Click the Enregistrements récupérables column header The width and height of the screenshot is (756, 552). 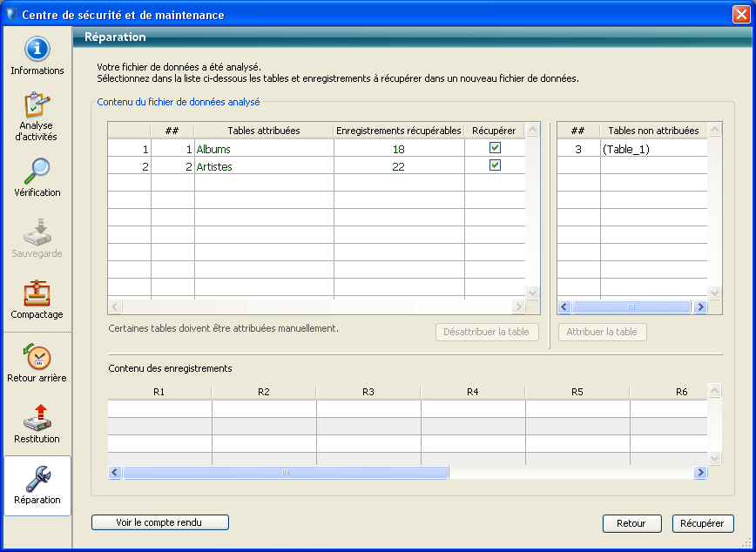398,131
